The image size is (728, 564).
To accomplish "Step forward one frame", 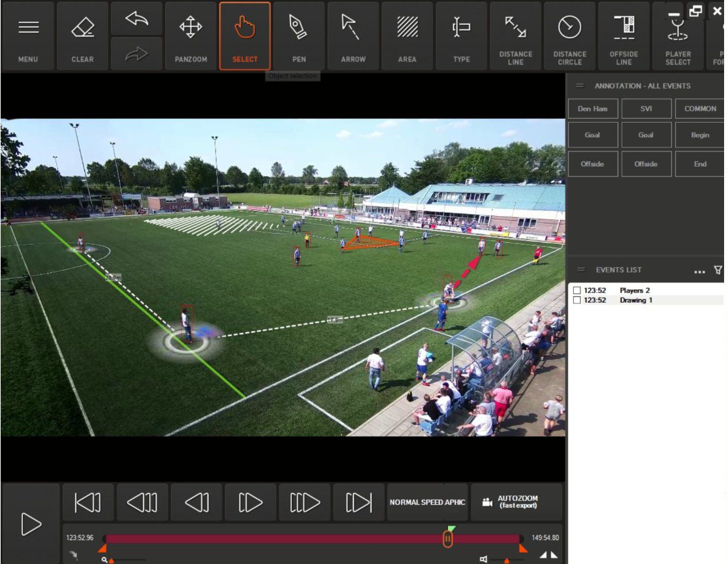I will coord(250,502).
